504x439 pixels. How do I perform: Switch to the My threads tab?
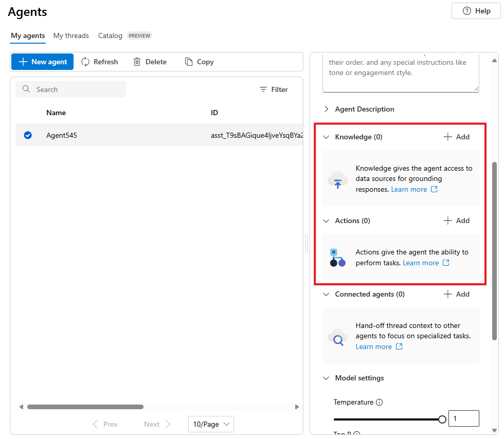click(70, 35)
